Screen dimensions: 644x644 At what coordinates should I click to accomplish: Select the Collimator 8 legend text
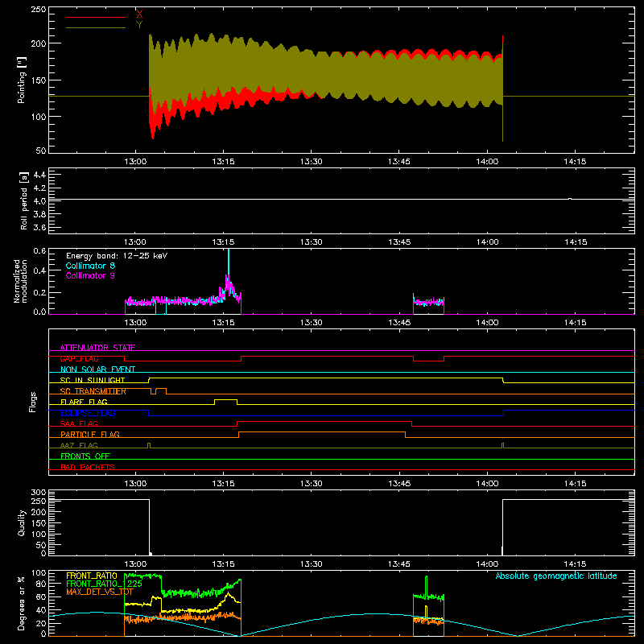[90, 266]
